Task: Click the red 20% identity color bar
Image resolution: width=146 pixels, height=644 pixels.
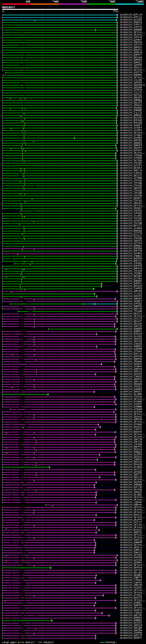Action: (x=16, y=4)
